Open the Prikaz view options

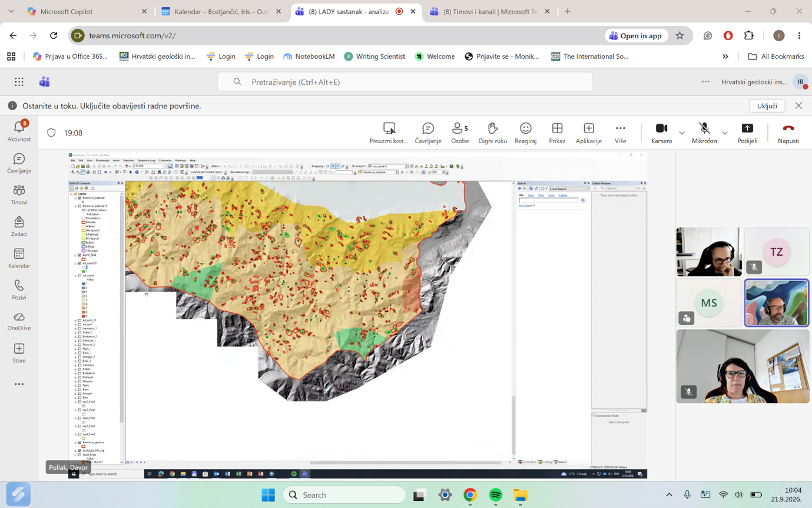(557, 133)
